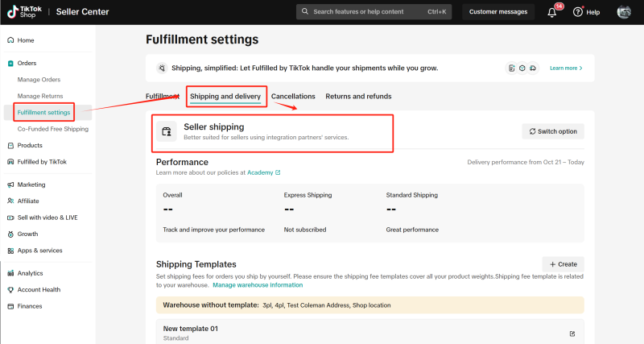Screen dimensions: 644x344
Task: Focus the Search features or help content field
Action: click(x=374, y=12)
